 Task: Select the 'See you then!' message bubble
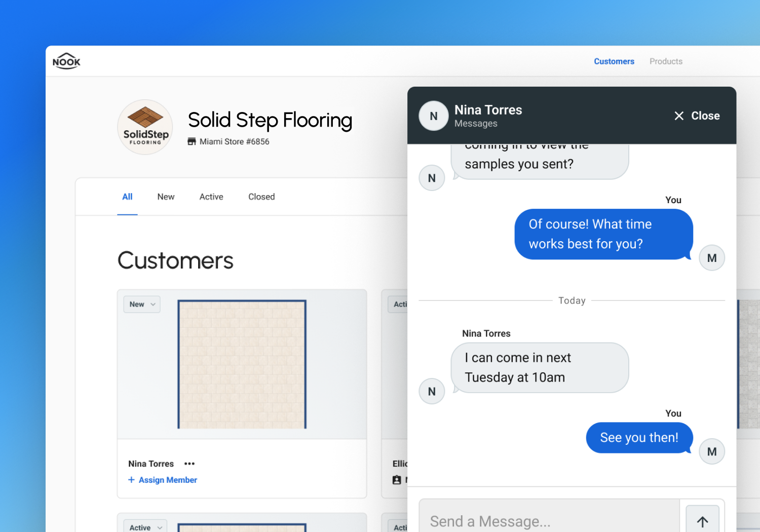point(639,438)
